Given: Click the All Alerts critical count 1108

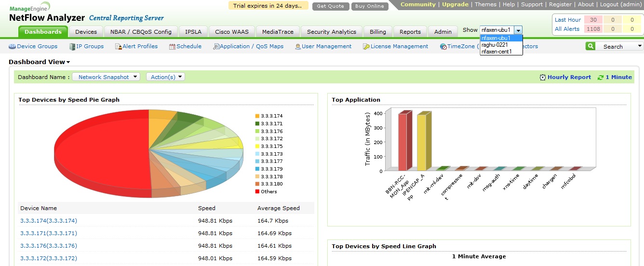Looking at the screenshot, I should (x=593, y=29).
